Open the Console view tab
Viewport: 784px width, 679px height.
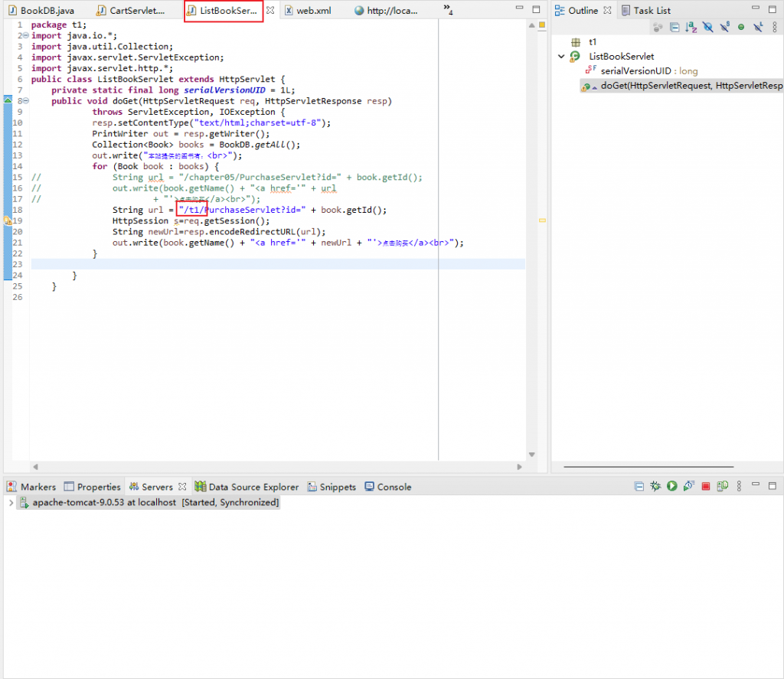[388, 487]
